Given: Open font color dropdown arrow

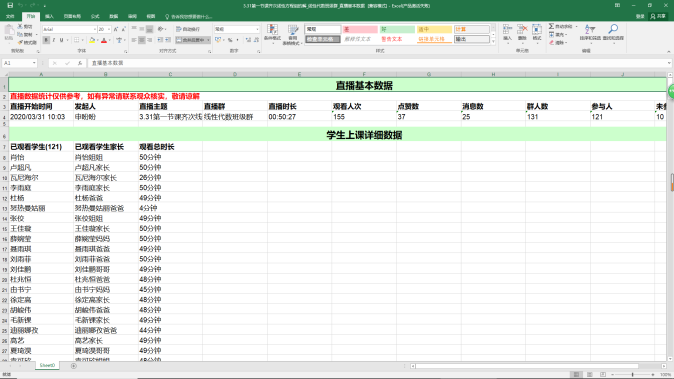Looking at the screenshot, I should 109,40.
